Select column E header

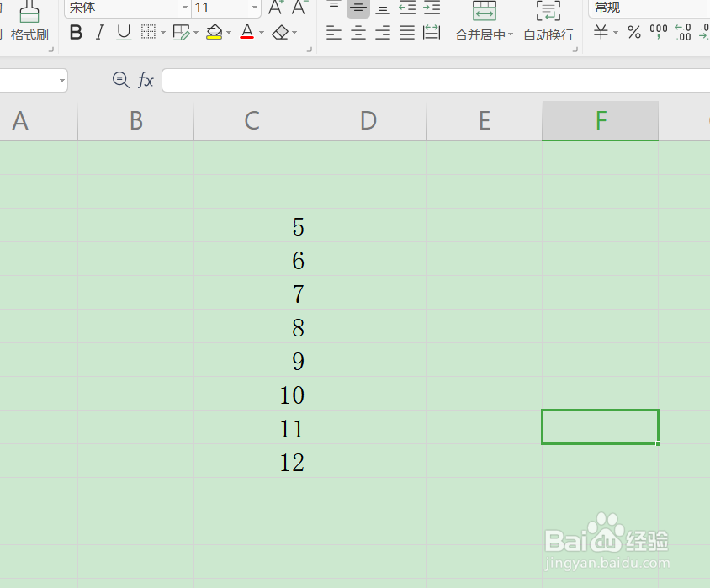pos(484,121)
